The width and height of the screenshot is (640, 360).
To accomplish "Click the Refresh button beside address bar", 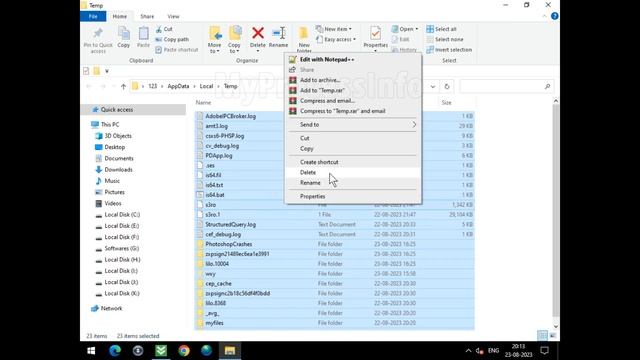I will click(x=447, y=87).
